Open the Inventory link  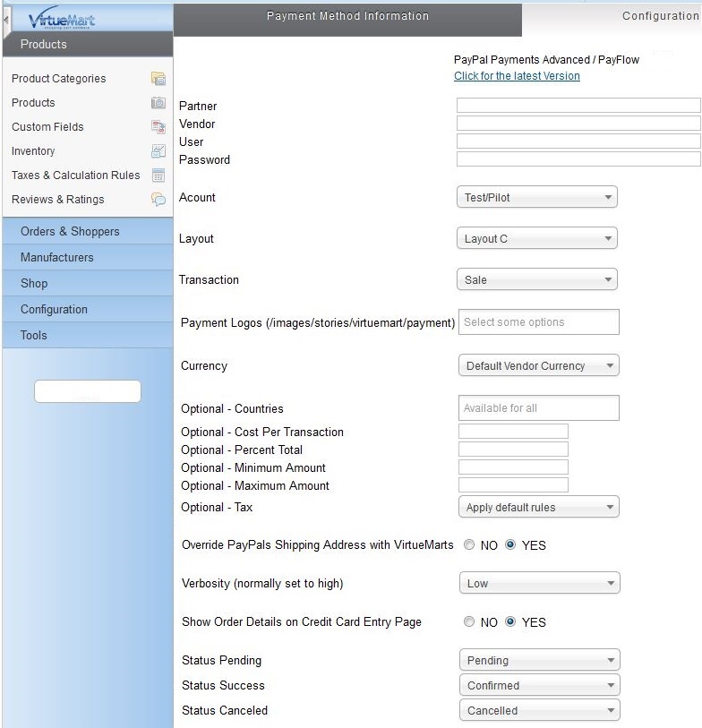33,151
